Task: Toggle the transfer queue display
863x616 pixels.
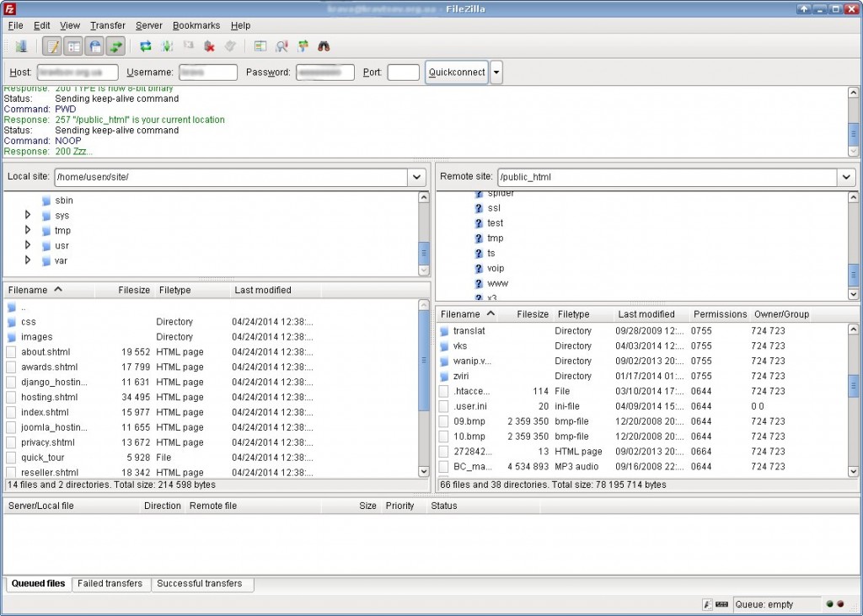Action: coord(115,46)
